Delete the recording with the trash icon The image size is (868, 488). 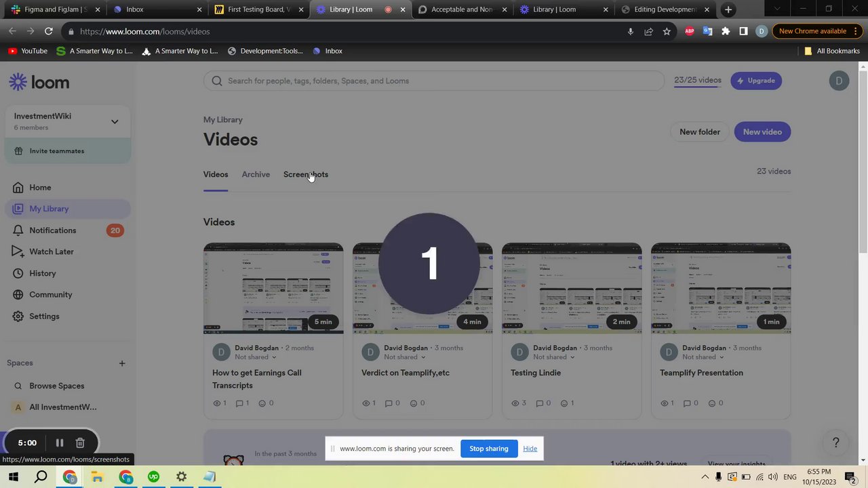coord(80,443)
